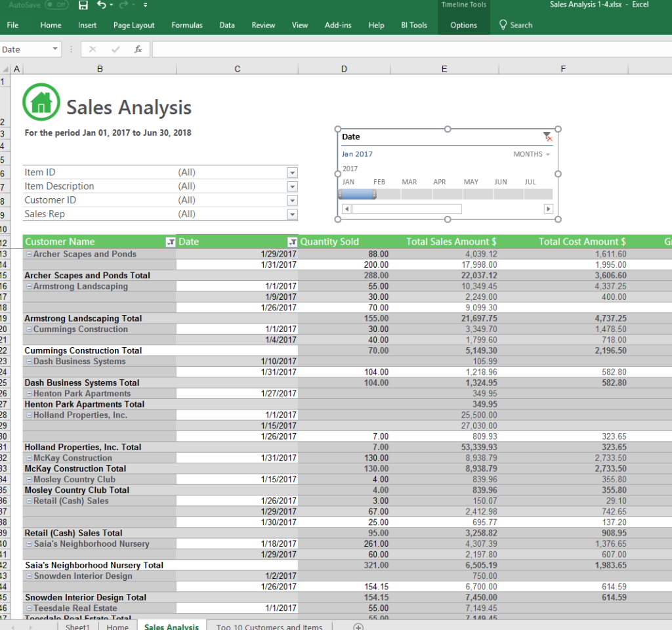
Task: Clear the timeline filter on the Date timeline
Action: (x=549, y=136)
